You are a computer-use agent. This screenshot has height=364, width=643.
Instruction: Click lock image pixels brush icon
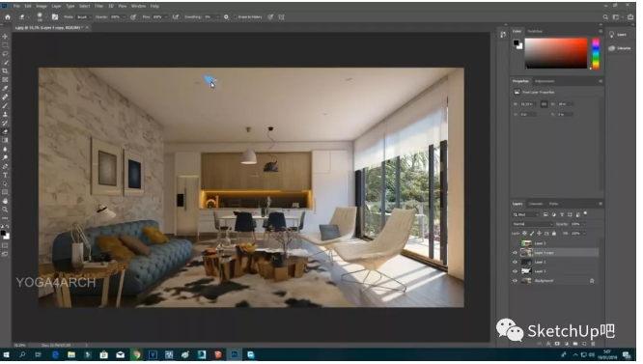click(x=532, y=234)
